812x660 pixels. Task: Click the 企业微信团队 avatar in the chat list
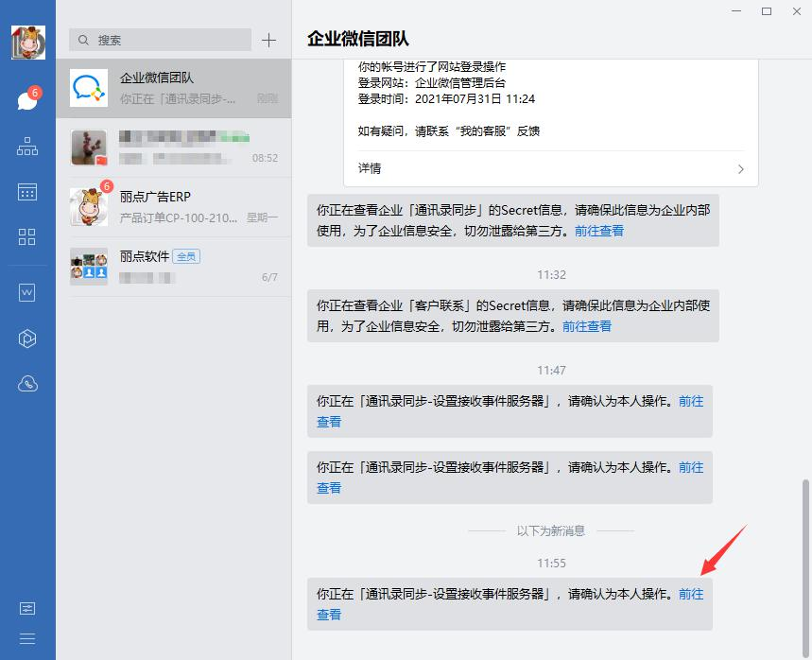[x=89, y=88]
